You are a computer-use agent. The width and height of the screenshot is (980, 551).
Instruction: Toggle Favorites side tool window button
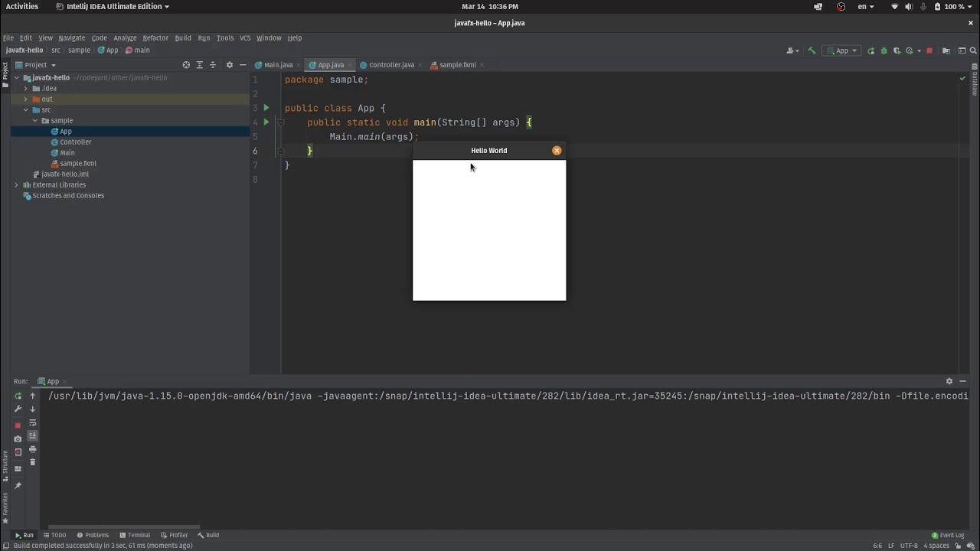(x=5, y=509)
